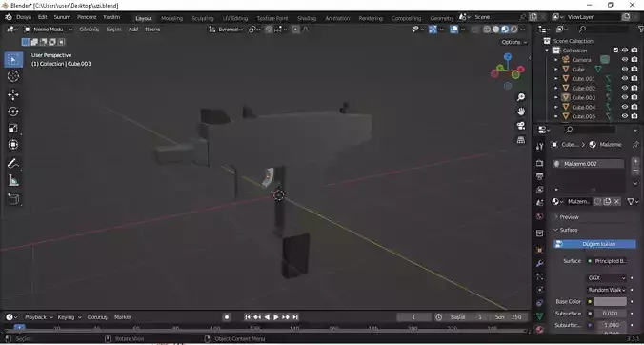Select the Add Cube tool
This screenshot has width=644, height=345.
click(x=13, y=199)
